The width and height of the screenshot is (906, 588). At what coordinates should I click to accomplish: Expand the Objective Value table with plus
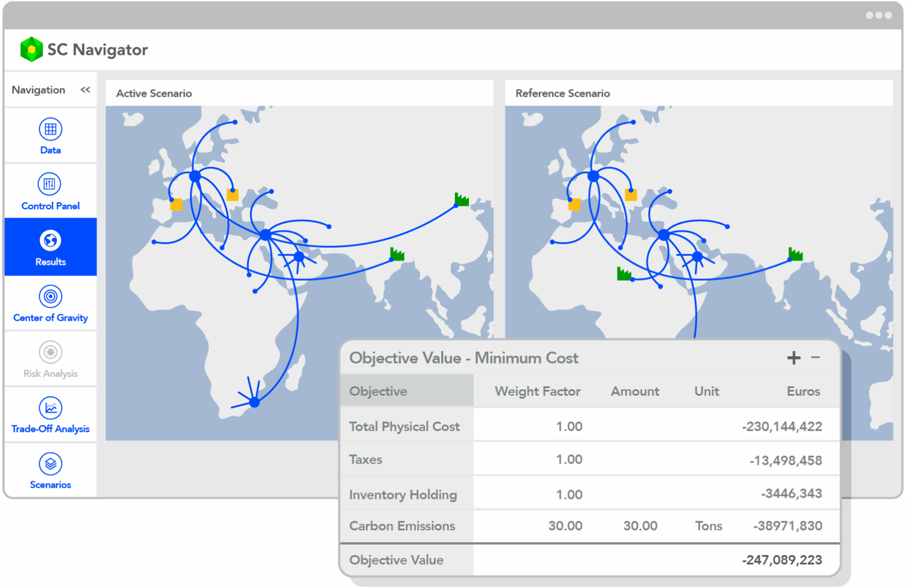tap(793, 357)
